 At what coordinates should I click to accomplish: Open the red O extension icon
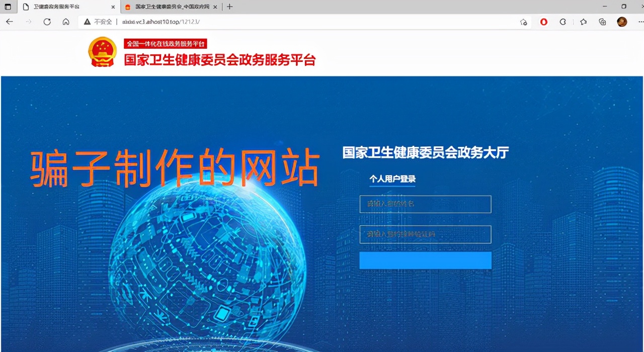coord(543,22)
